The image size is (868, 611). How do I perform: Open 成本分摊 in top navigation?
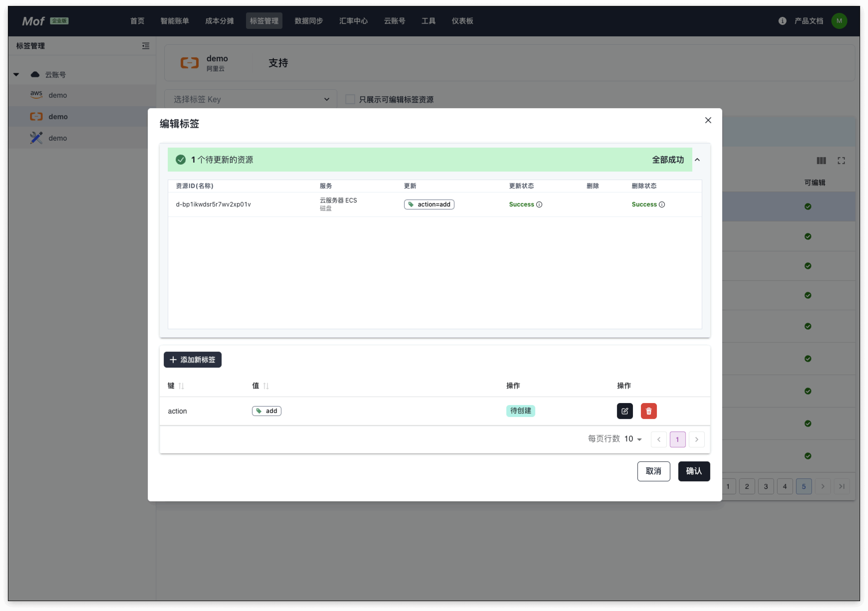pyautogui.click(x=219, y=21)
